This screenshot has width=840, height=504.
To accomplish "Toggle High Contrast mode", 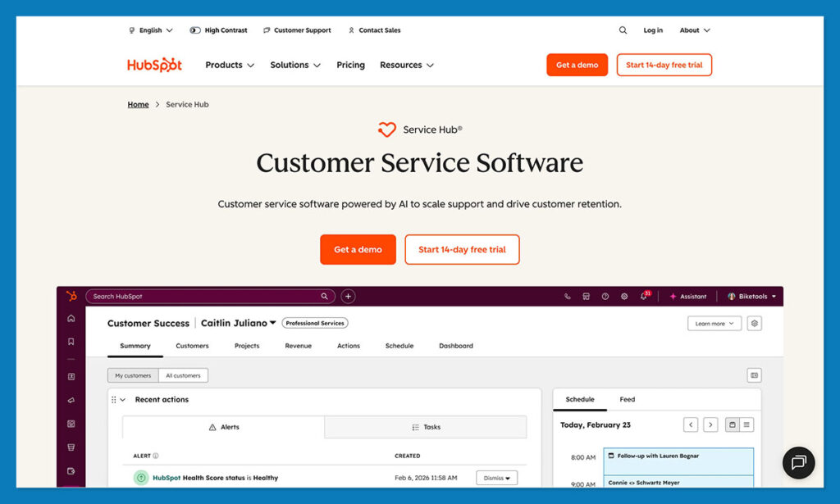I will [218, 30].
